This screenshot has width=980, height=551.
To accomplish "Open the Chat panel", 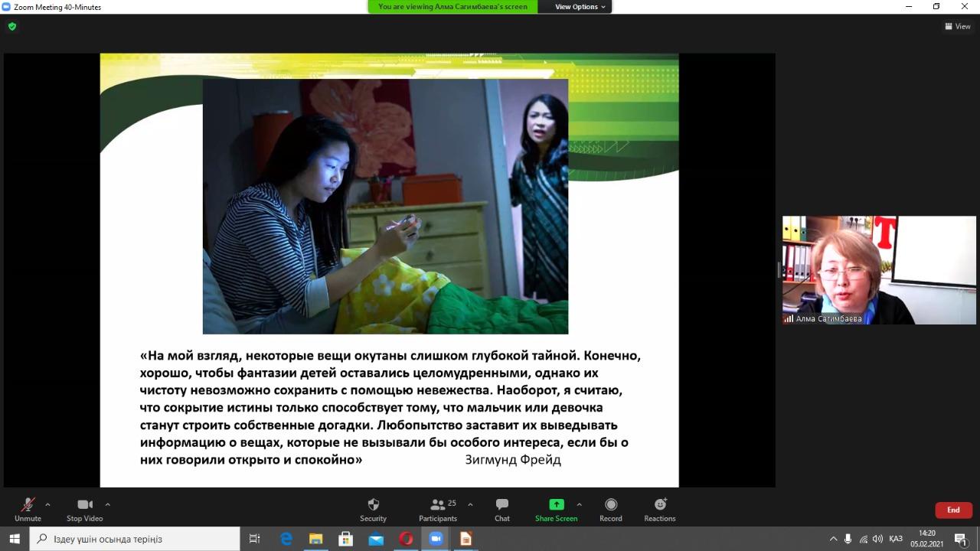I will 501,509.
